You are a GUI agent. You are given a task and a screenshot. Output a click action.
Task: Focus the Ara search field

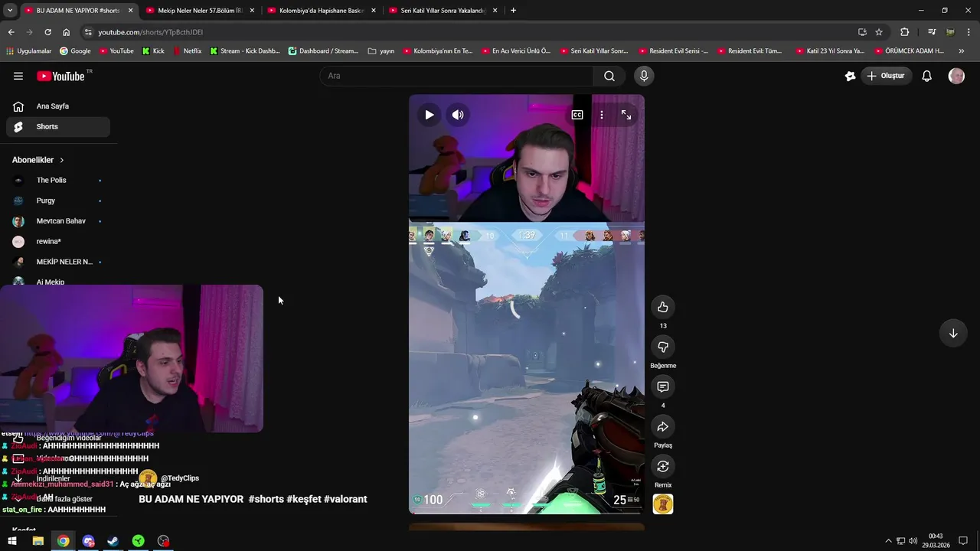click(457, 76)
